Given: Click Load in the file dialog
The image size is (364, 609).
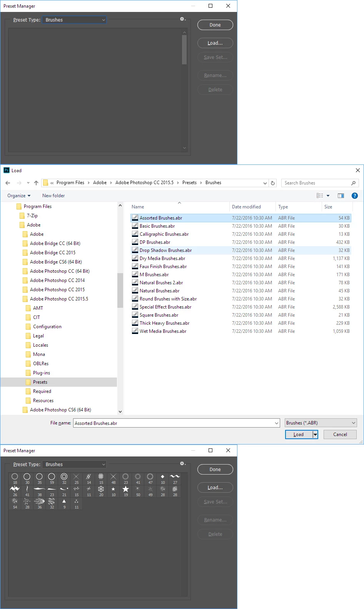Looking at the screenshot, I should click(299, 435).
